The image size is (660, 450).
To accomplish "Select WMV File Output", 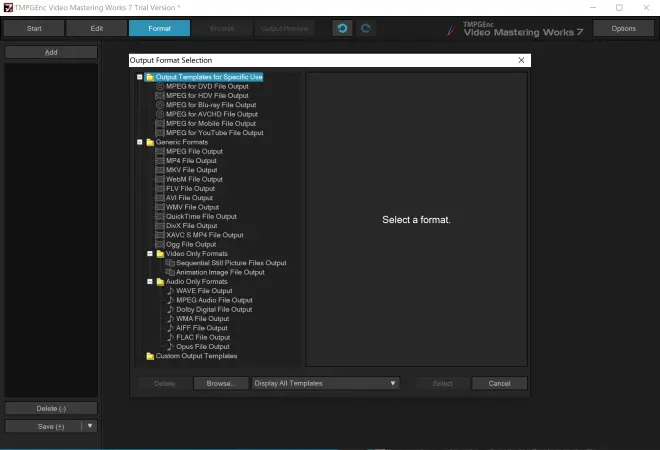I will point(192,207).
